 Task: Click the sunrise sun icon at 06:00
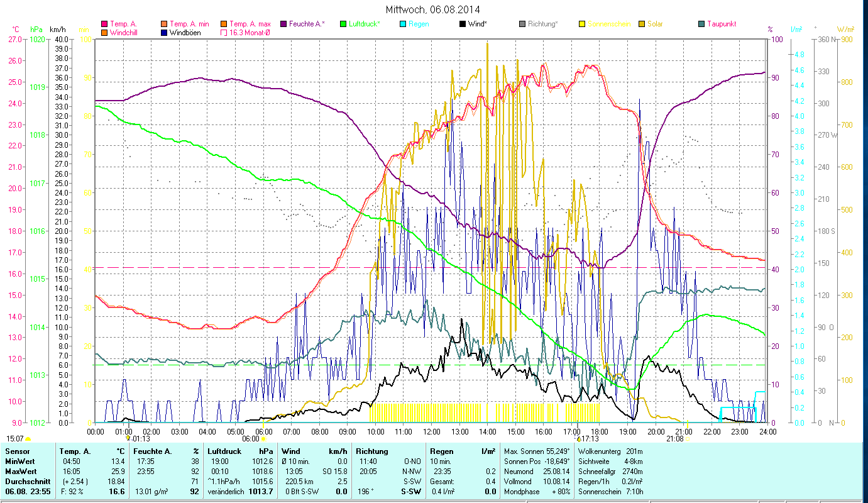click(x=263, y=439)
